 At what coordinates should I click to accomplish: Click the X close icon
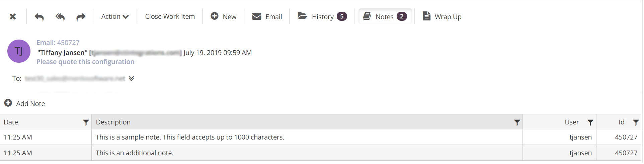coord(13,16)
